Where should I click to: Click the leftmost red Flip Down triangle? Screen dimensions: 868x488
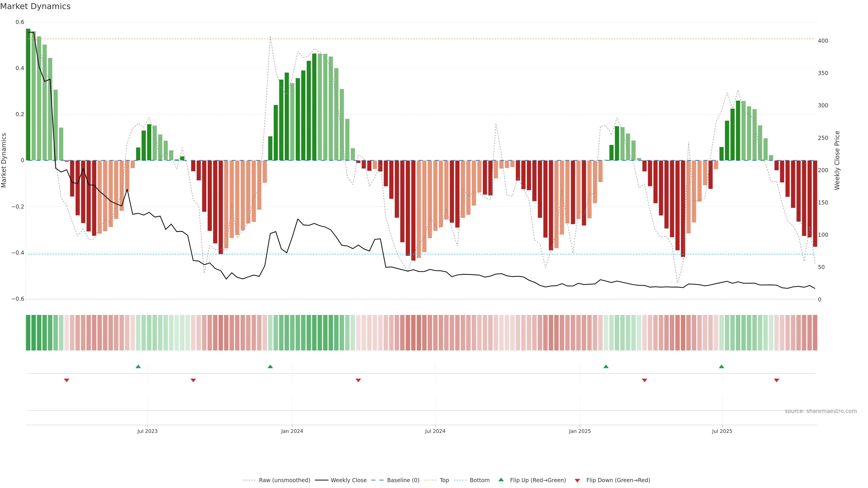67,380
